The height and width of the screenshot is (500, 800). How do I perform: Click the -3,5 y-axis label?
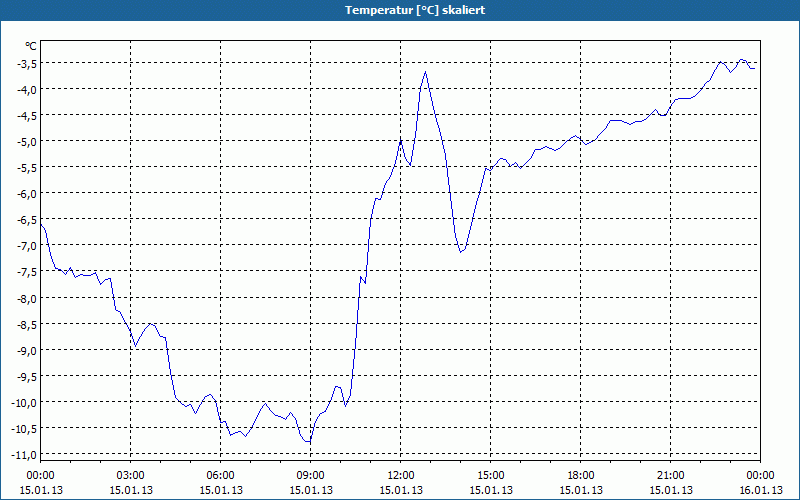(x=27, y=63)
